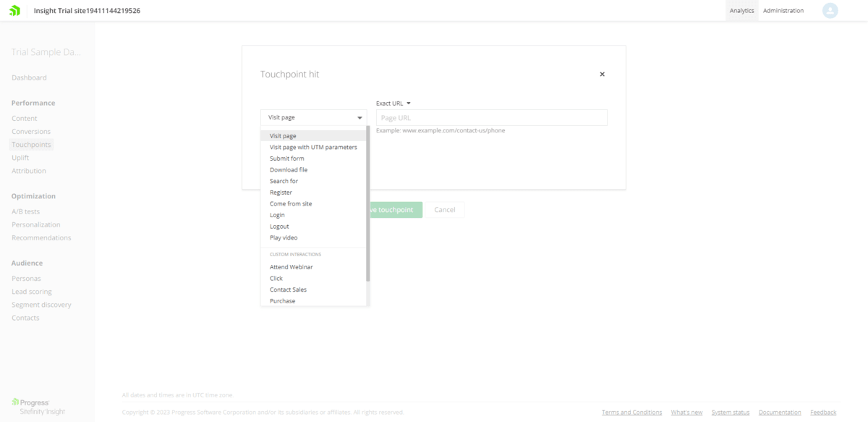Expand the Exact URL dropdown

click(393, 103)
